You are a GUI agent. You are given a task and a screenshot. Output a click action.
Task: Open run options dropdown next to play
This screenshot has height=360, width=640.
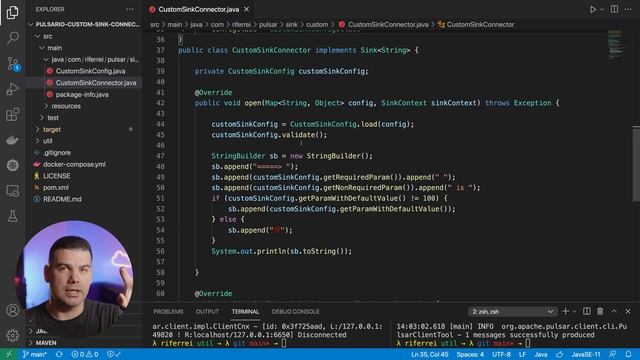602,9
